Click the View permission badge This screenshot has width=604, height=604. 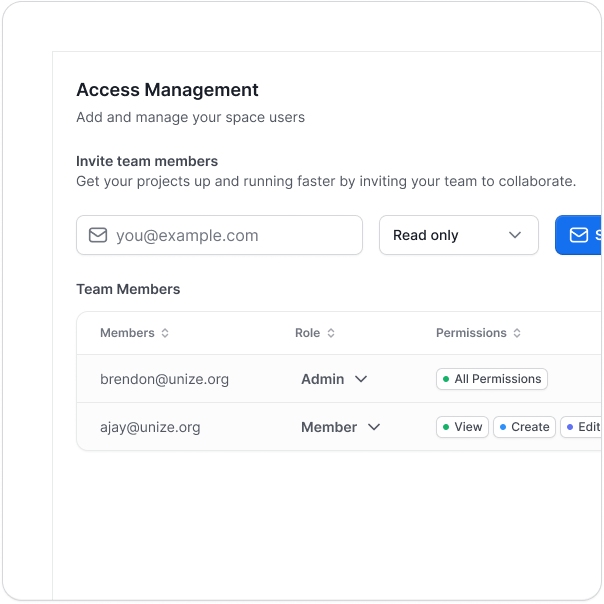pos(462,427)
